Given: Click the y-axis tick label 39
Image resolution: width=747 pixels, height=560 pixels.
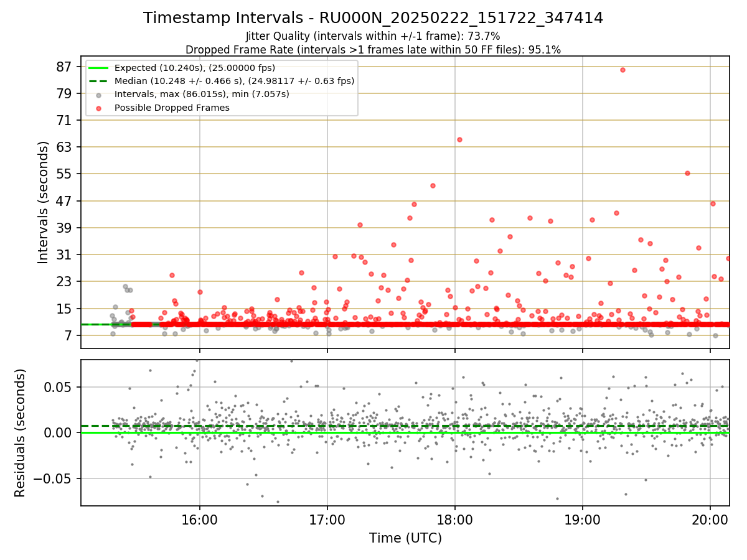Looking at the screenshot, I should 64,228.
